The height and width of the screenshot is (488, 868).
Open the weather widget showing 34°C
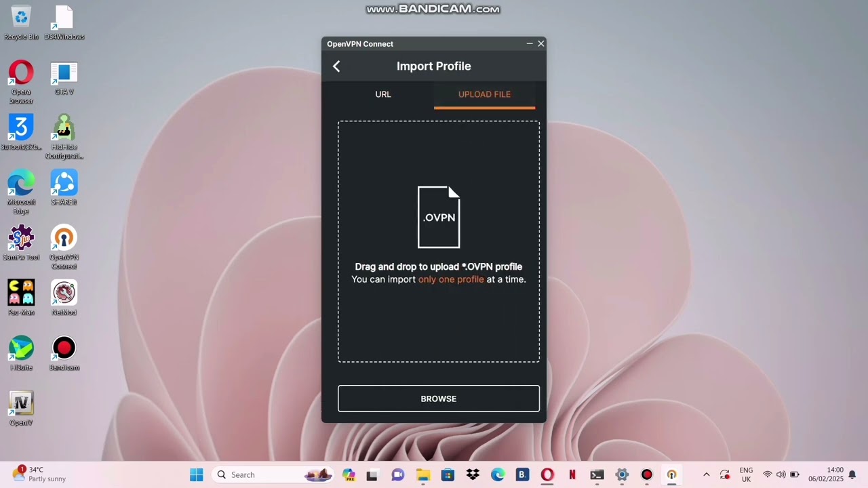coord(41,474)
